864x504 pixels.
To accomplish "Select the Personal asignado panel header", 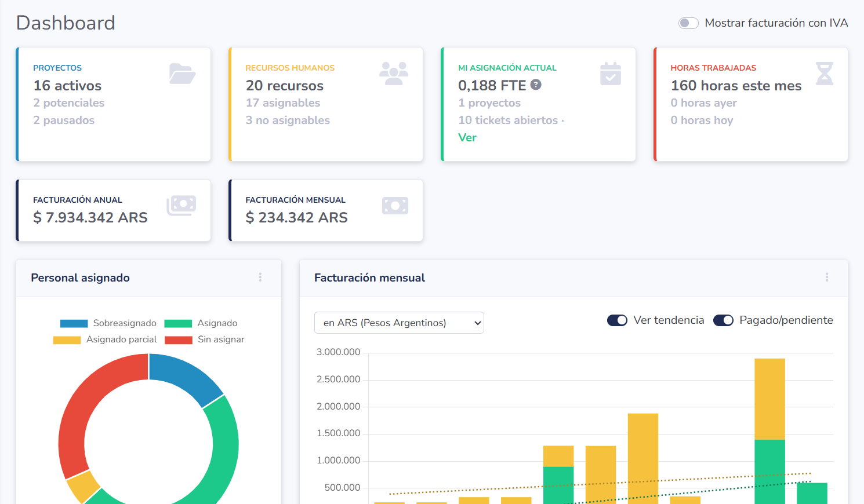I will click(79, 277).
